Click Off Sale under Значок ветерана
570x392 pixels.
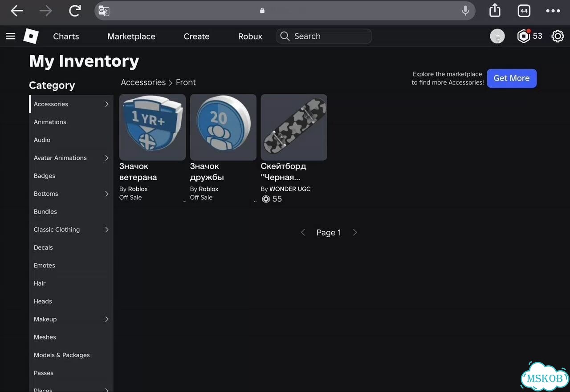(130, 198)
